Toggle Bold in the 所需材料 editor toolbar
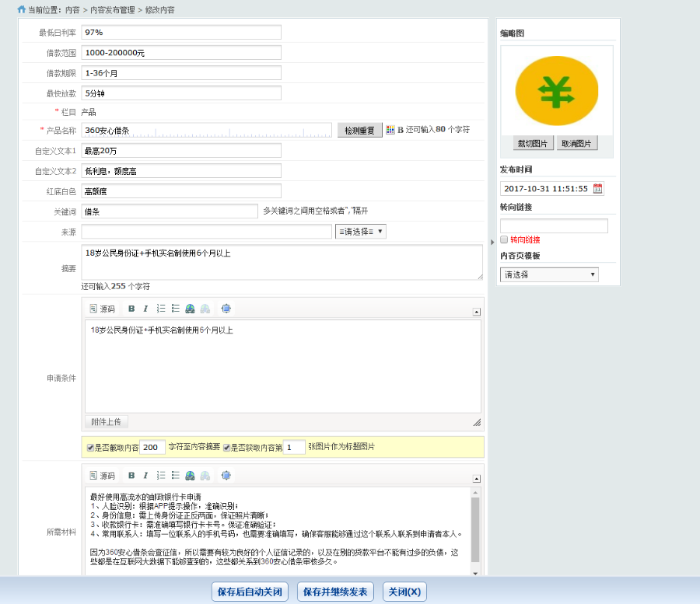700x604 pixels. click(131, 476)
